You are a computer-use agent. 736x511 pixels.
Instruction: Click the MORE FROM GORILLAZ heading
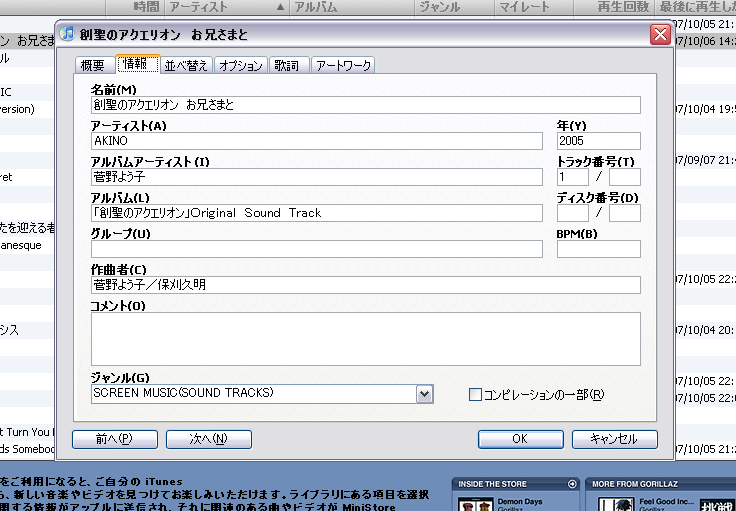click(635, 484)
